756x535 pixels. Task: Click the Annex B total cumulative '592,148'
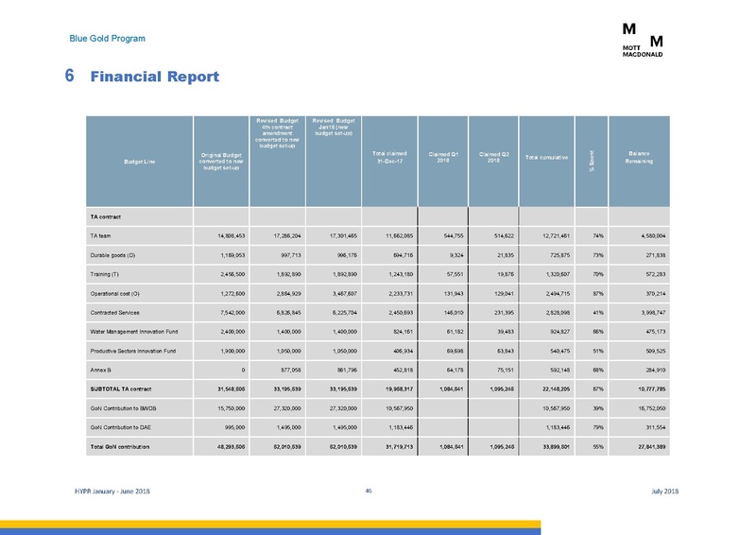559,370
